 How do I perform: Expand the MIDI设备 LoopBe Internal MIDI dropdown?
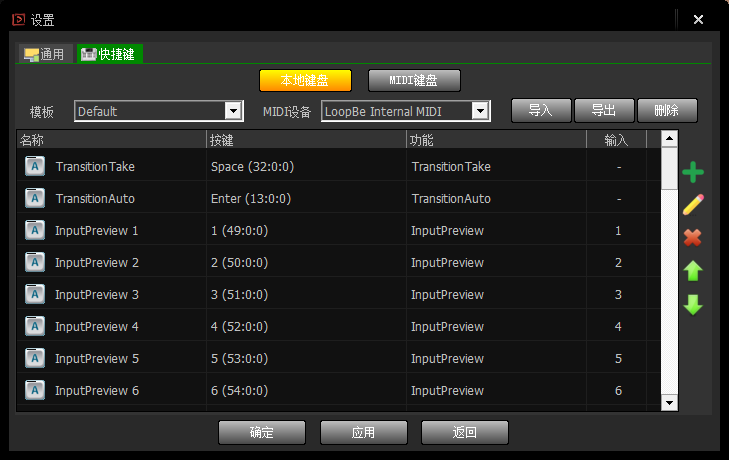(x=480, y=111)
